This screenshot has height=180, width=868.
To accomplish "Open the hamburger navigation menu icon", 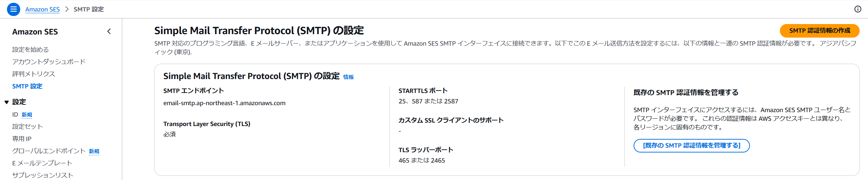I will click(x=13, y=9).
